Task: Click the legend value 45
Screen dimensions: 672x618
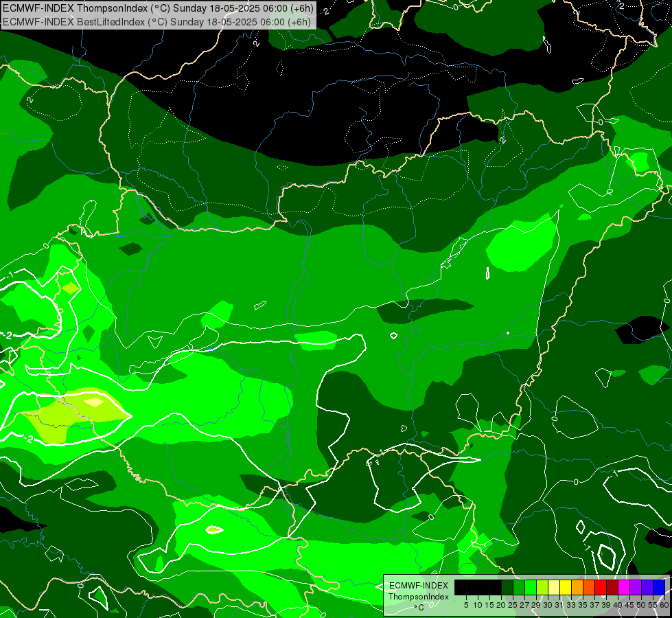Action: [x=629, y=605]
